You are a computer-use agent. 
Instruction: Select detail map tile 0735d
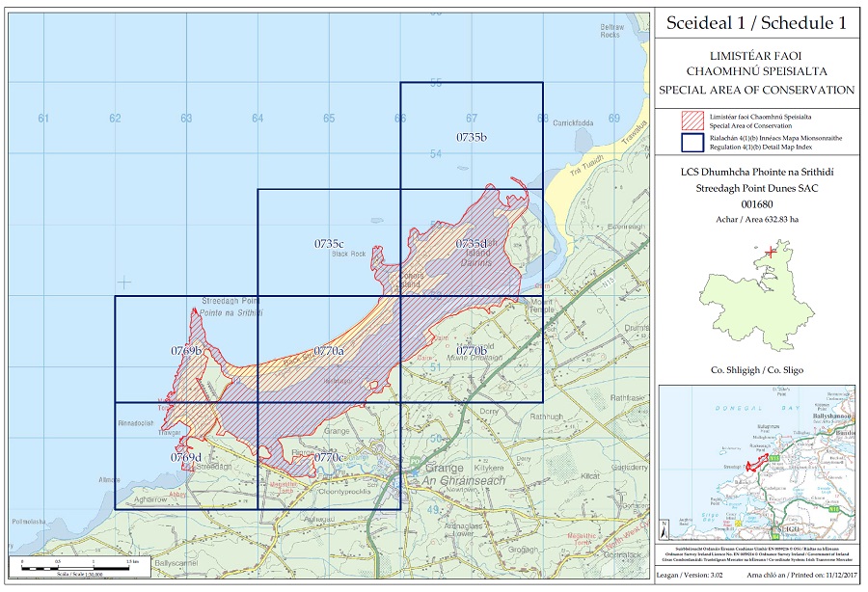pos(472,243)
